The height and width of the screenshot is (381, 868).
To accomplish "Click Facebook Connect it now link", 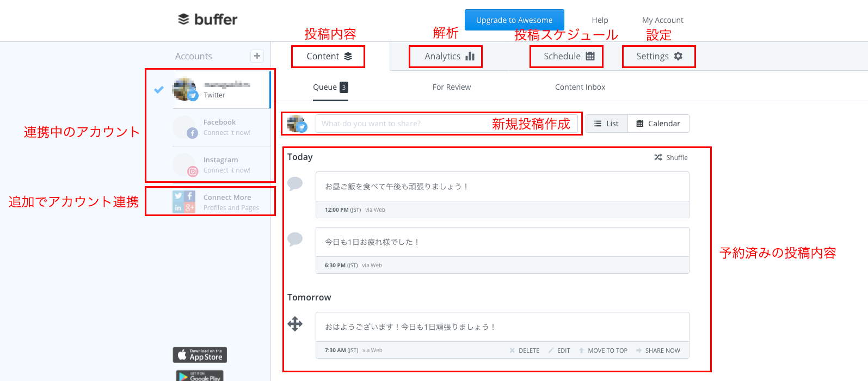I will (227, 133).
